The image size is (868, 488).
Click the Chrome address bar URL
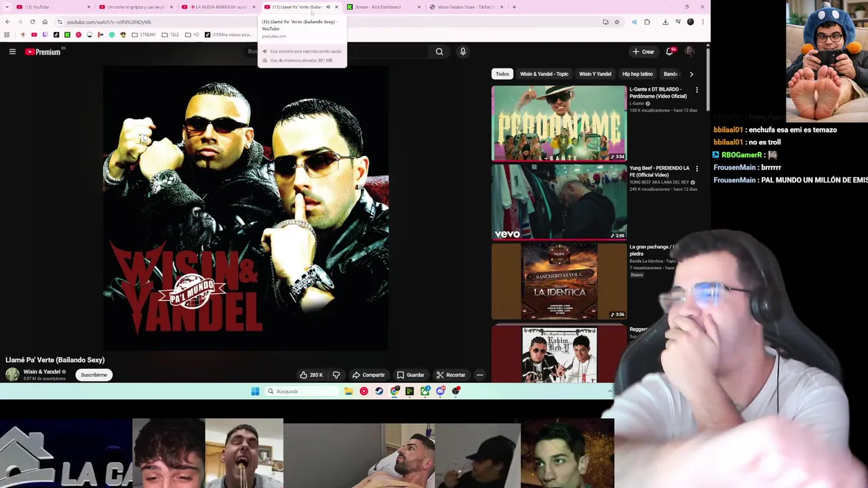pyautogui.click(x=108, y=22)
